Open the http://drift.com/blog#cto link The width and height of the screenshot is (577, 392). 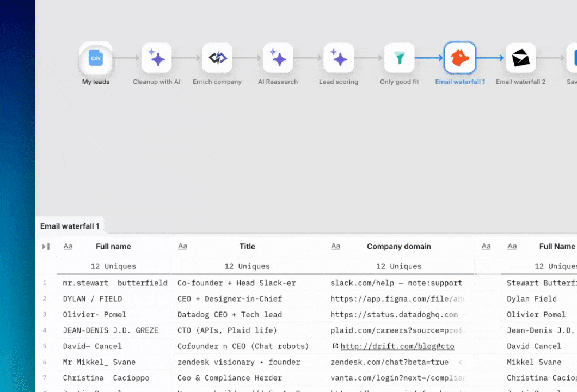coord(397,346)
